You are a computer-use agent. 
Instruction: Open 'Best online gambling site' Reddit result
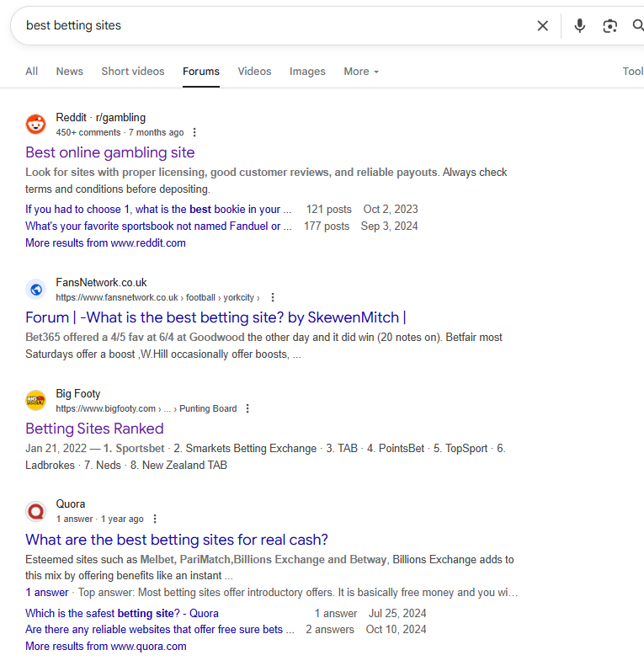pos(110,152)
